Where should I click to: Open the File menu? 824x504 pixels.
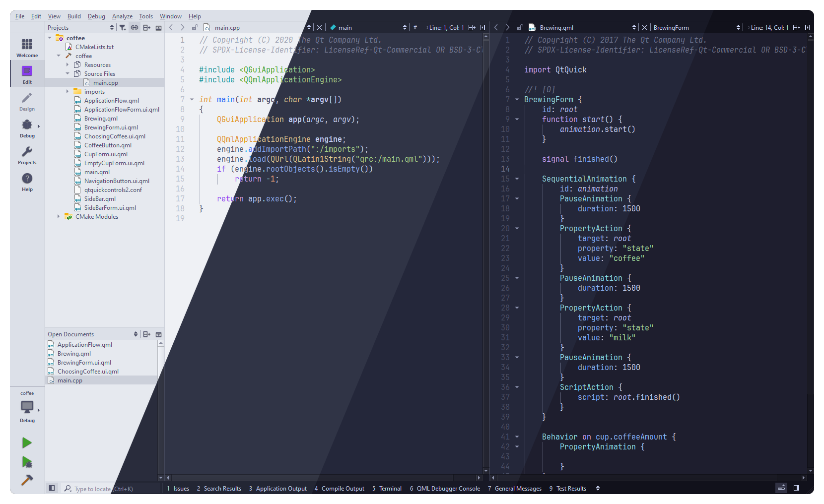pos(20,16)
